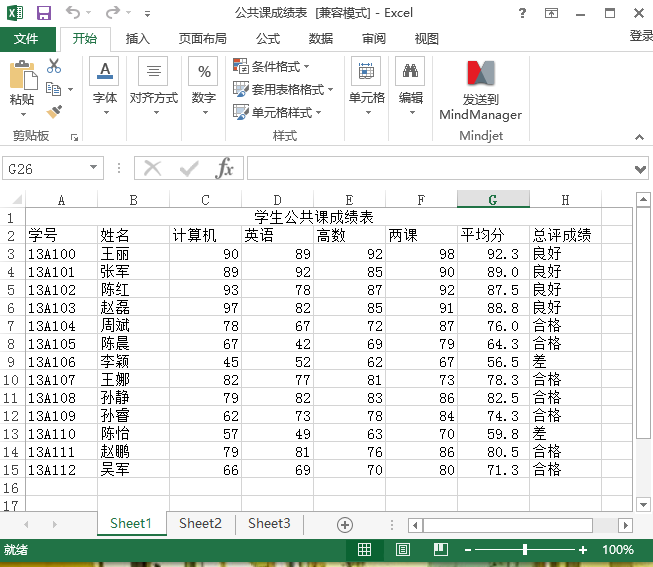Add a new sheet with plus icon
The width and height of the screenshot is (653, 567).
tap(345, 524)
